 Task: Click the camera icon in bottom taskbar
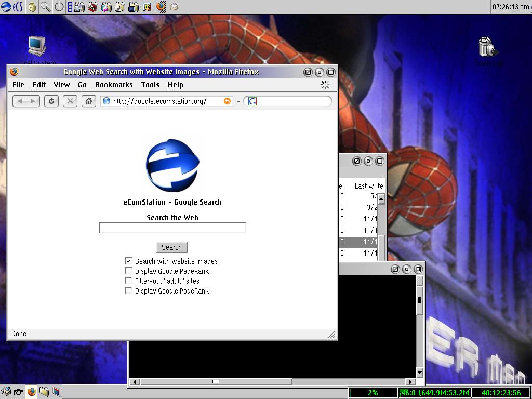[19, 392]
